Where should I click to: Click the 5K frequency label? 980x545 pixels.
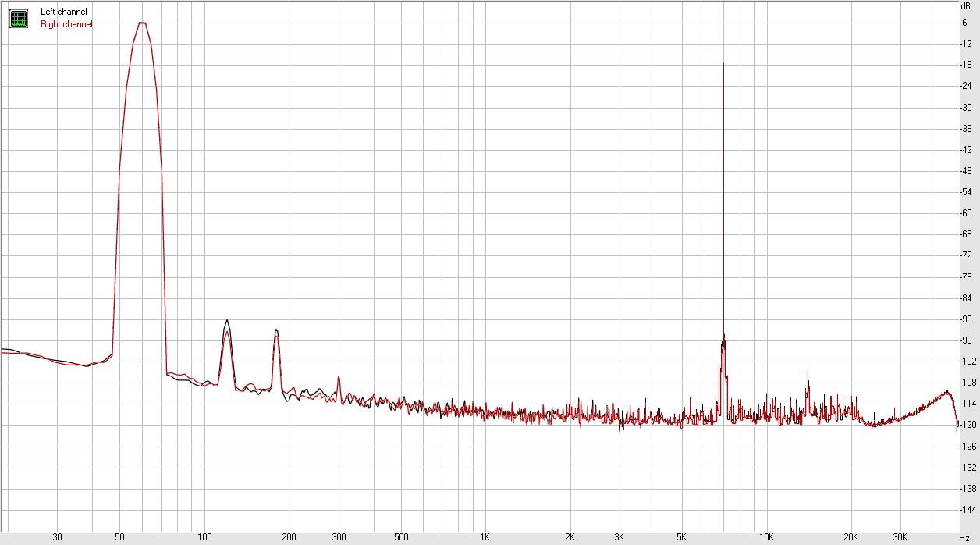pyautogui.click(x=682, y=537)
